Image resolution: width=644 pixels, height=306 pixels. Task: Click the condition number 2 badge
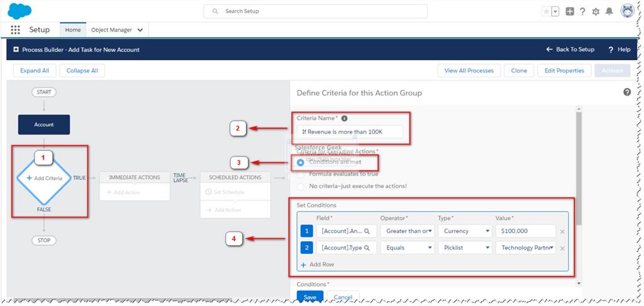click(307, 248)
